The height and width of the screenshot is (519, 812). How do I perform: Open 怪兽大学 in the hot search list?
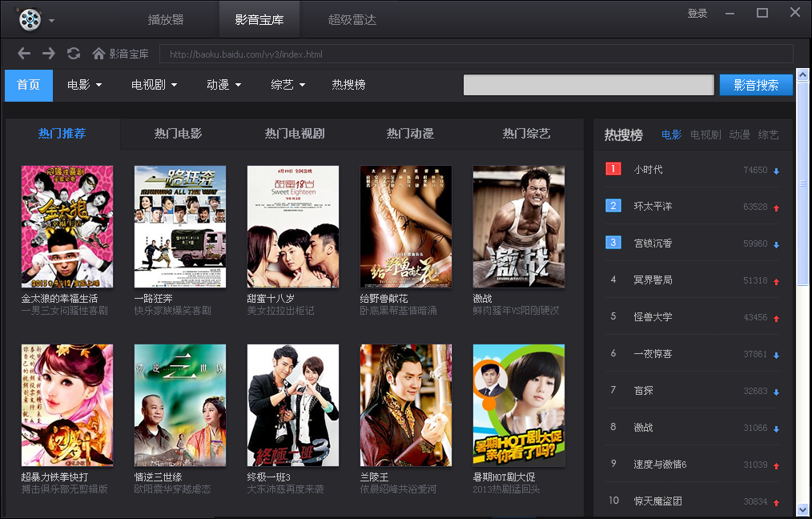[x=653, y=316]
